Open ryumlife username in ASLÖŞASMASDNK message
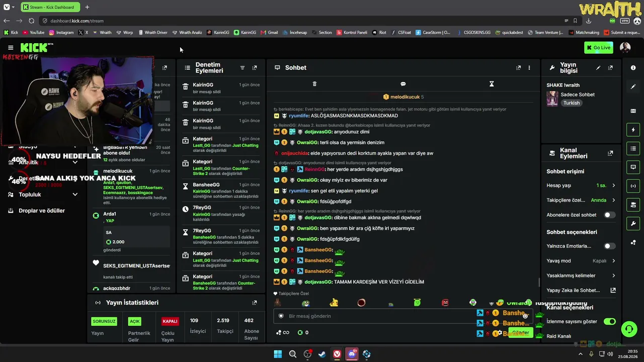This screenshot has width=644, height=362. tap(299, 116)
